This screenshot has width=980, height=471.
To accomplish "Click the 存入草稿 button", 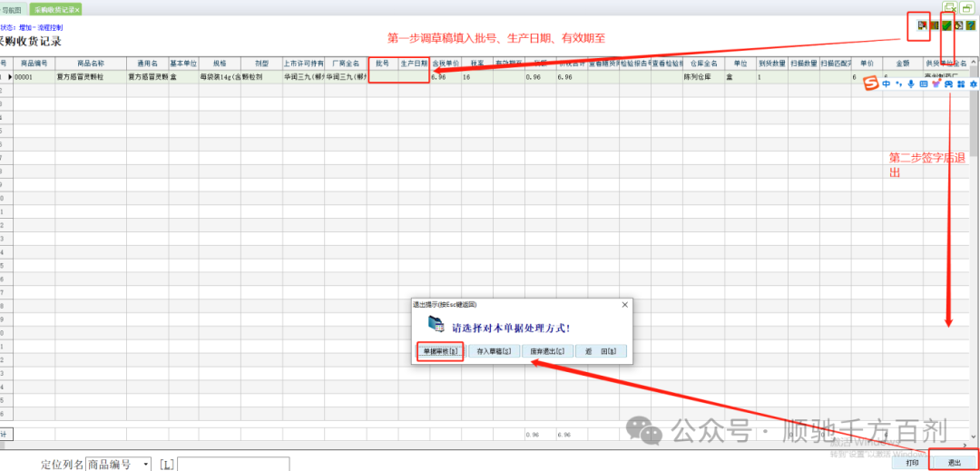I will 494,351.
